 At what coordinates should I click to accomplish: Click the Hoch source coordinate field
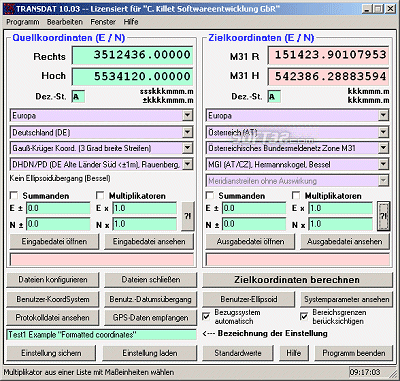point(132,77)
